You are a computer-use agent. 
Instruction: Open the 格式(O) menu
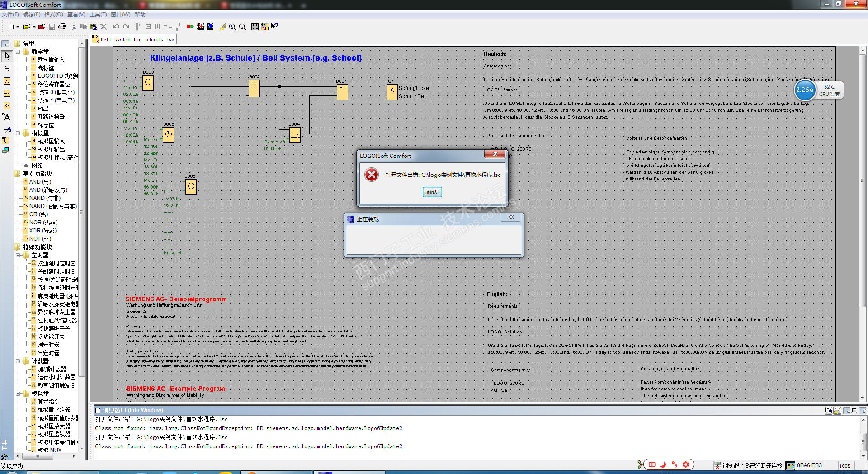click(54, 14)
